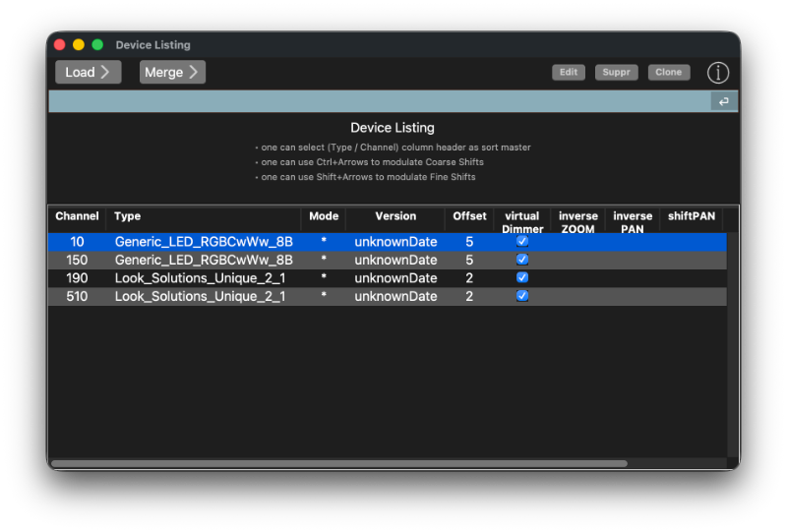Click the blue-gray command input field

pyautogui.click(x=379, y=101)
